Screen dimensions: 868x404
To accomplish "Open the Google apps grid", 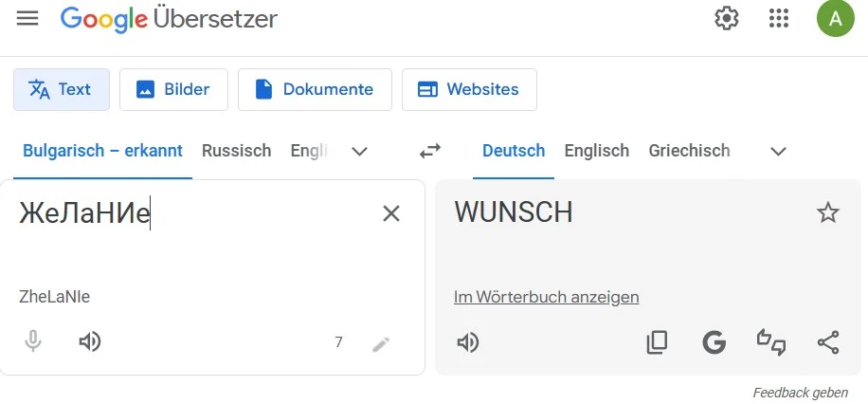I will coord(779,18).
